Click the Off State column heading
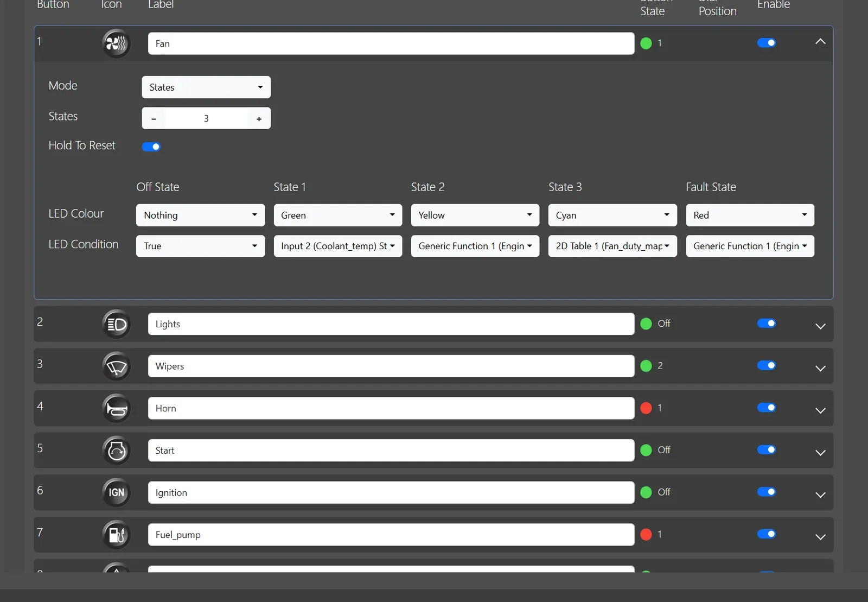The width and height of the screenshot is (868, 602). tap(158, 187)
